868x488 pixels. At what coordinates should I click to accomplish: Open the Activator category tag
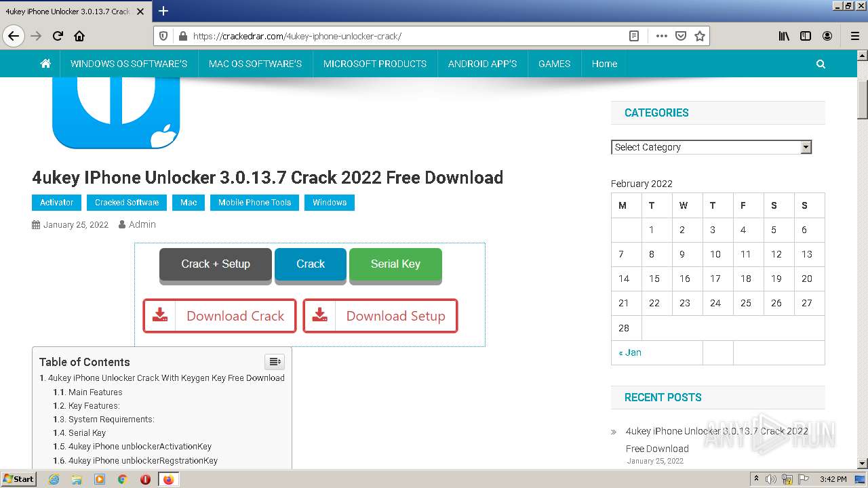[x=56, y=203]
